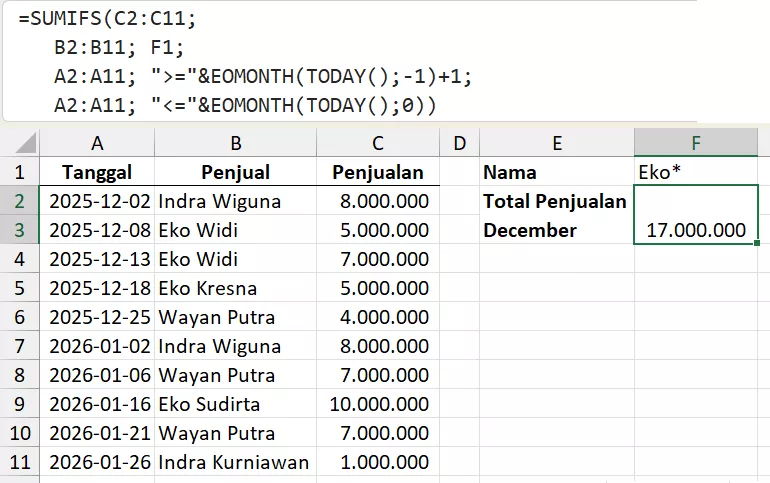
Task: Select the Eko Sudirta cell
Action: (x=236, y=403)
